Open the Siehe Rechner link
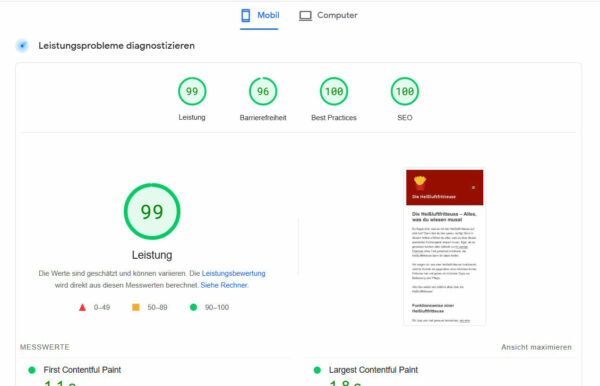Image resolution: width=600 pixels, height=386 pixels. 224,285
